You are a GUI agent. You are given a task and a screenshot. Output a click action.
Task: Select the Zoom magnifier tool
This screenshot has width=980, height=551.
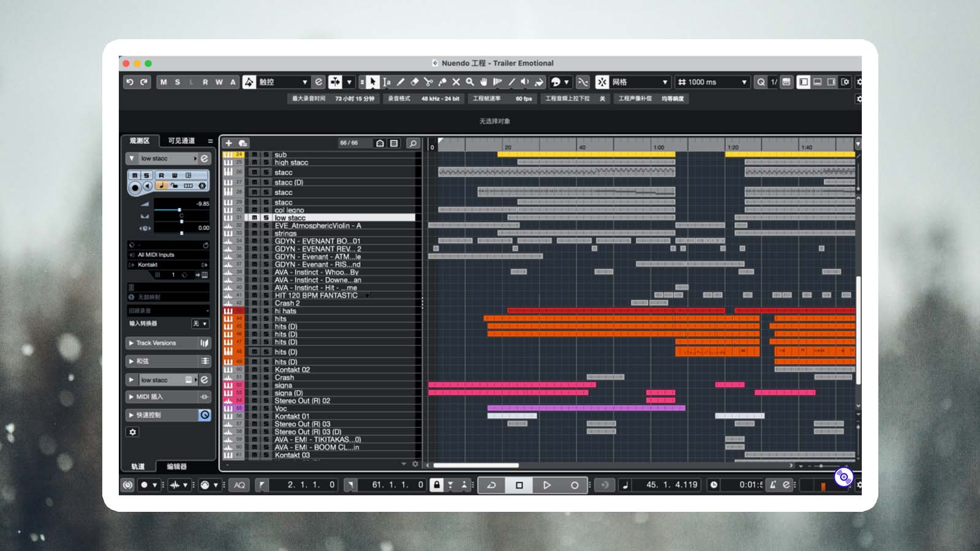coord(470,82)
